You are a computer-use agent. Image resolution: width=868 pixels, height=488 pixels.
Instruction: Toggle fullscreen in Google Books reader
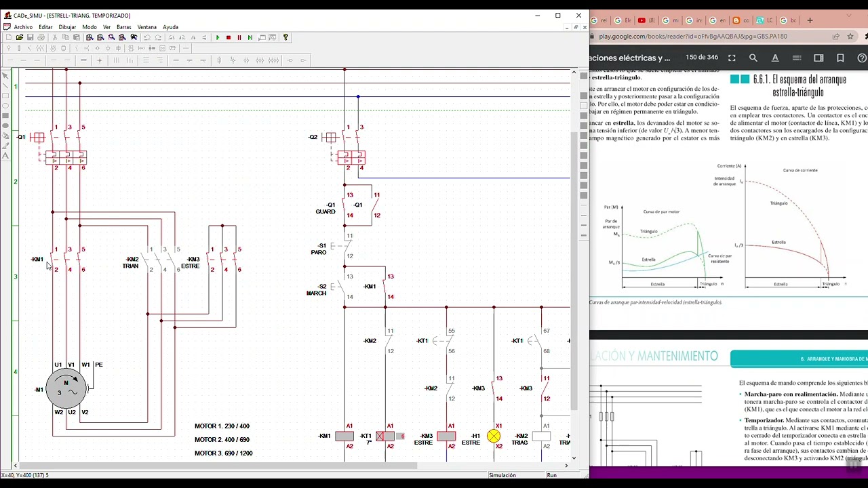click(x=732, y=58)
